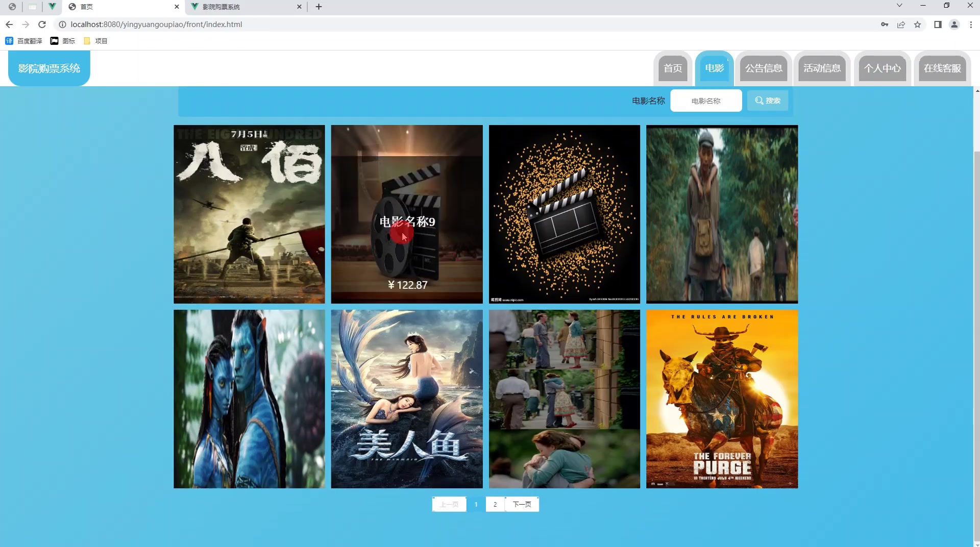The image size is (980, 547).
Task: Open the golden-dots clapperboard movie poster
Action: [x=565, y=214]
